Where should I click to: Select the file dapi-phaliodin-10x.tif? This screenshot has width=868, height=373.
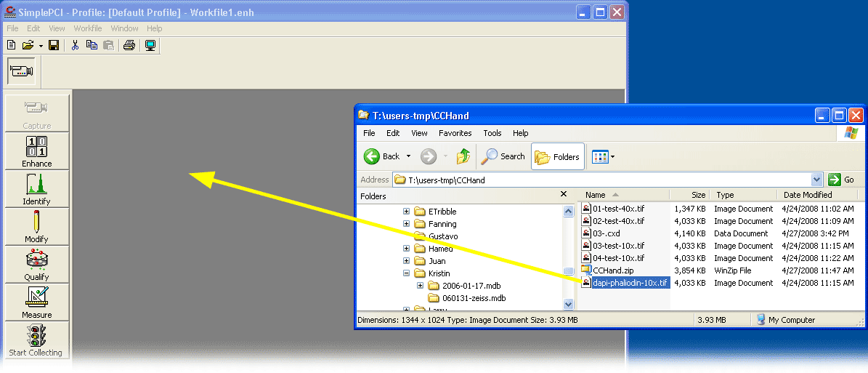pos(629,283)
